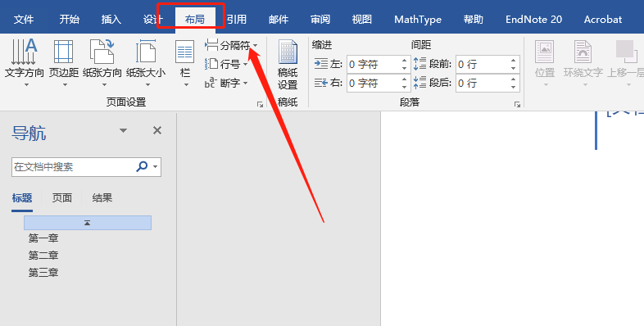644x326 pixels.
Task: Click the 环绕文字 wrap text button
Action: pyautogui.click(x=583, y=63)
